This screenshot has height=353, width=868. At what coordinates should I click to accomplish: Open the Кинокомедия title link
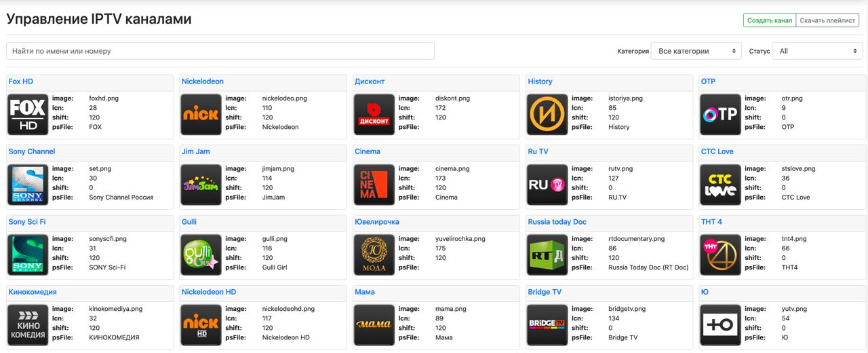coord(33,292)
